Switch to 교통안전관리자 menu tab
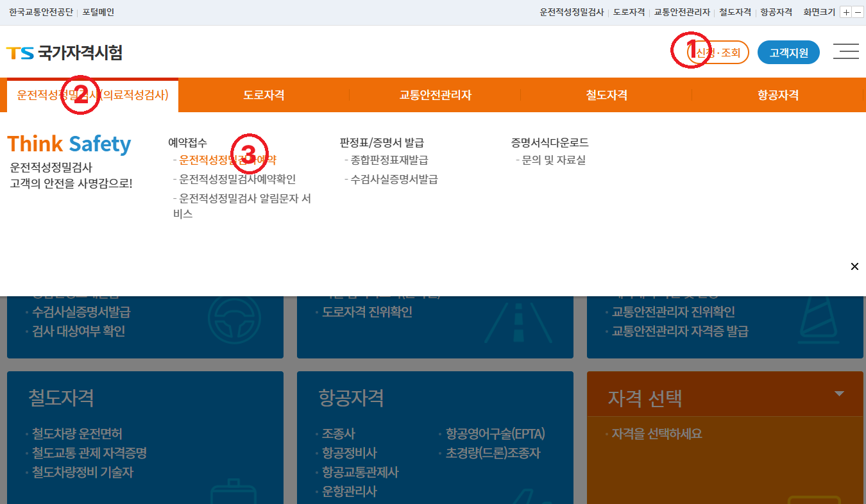Viewport: 866px width, 504px height. (x=435, y=96)
